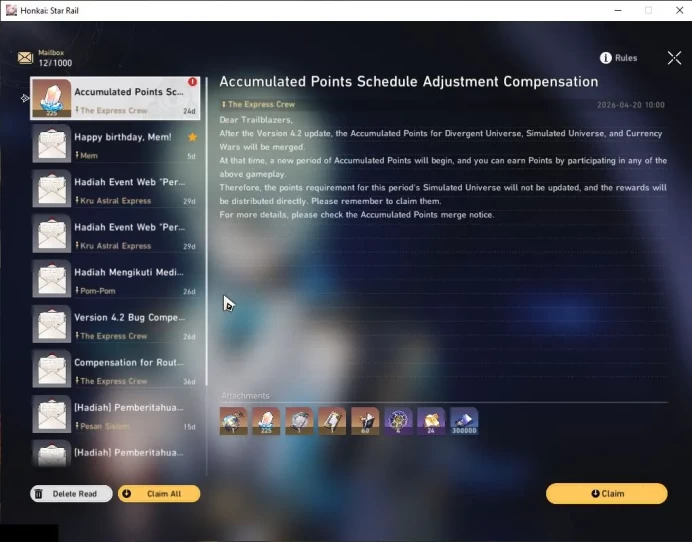Click the 'Dear Trailblazers,' greeting line
Screen dimensions: 692x542
pyautogui.click(x=256, y=120)
